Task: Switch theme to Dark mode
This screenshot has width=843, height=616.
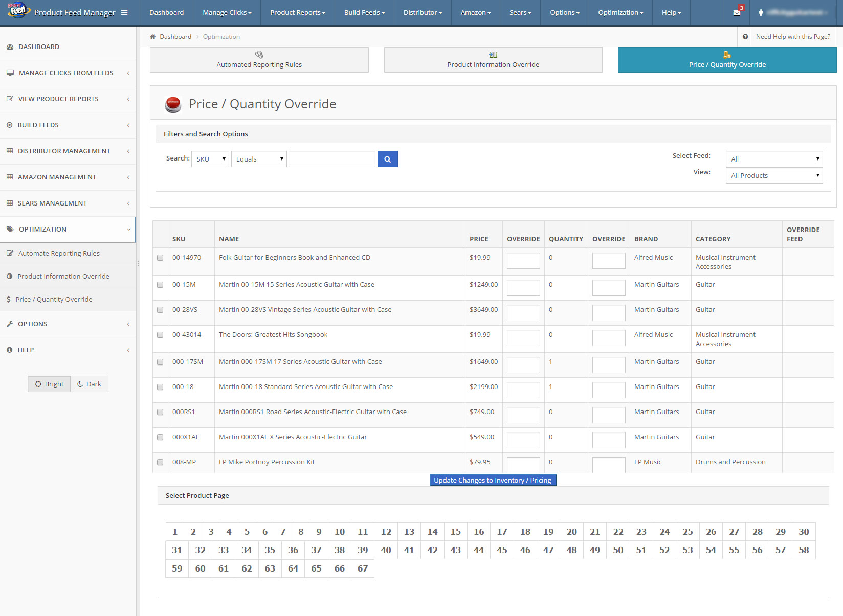Action: click(89, 384)
